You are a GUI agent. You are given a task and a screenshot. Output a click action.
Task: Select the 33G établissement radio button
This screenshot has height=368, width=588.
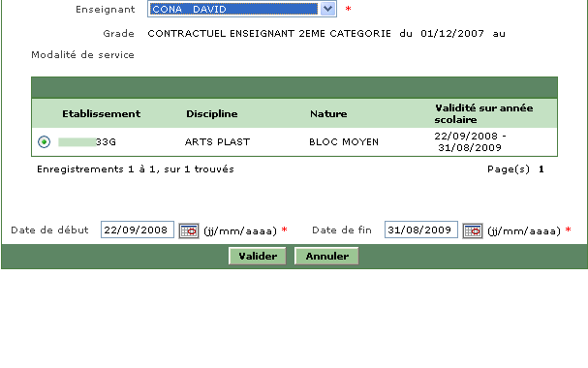(44, 141)
